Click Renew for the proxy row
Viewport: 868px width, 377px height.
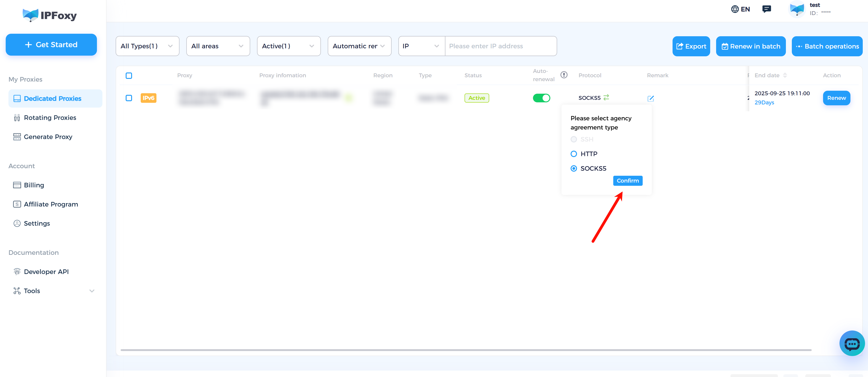click(x=836, y=98)
